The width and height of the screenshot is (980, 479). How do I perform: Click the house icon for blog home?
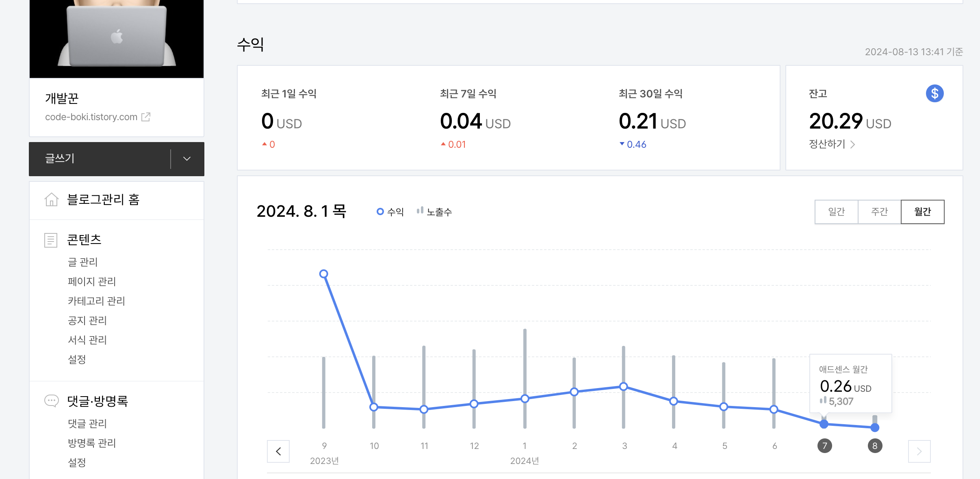tap(51, 199)
